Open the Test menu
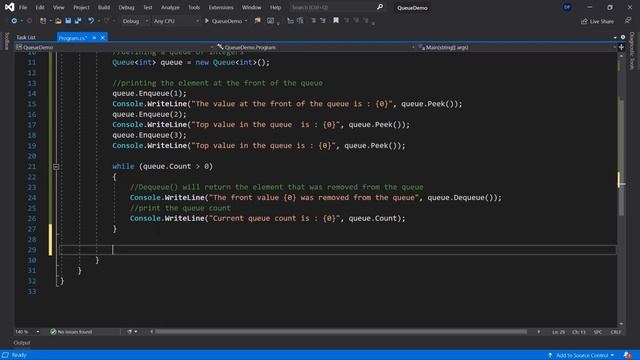The image size is (640, 360). pos(148,7)
